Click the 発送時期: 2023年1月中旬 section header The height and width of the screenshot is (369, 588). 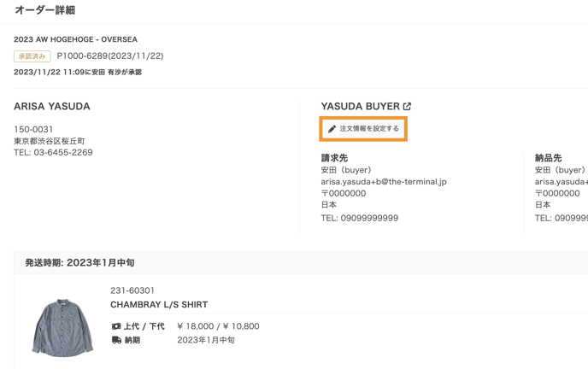pyautogui.click(x=79, y=263)
